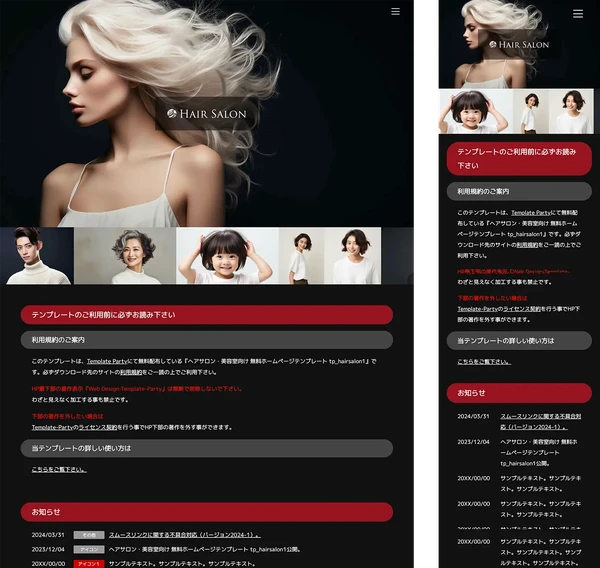Open the こちらをご覧下さい link in the mobile view
This screenshot has width=600, height=568.
pyautogui.click(x=484, y=362)
